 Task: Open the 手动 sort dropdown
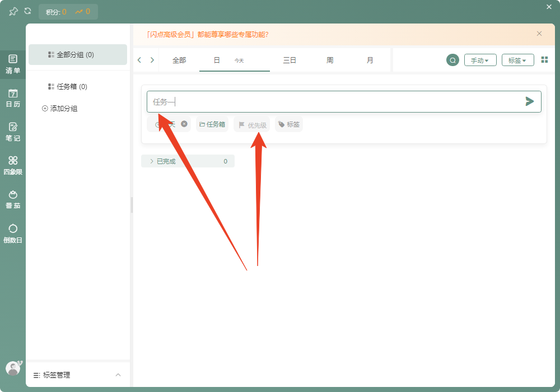pyautogui.click(x=480, y=60)
